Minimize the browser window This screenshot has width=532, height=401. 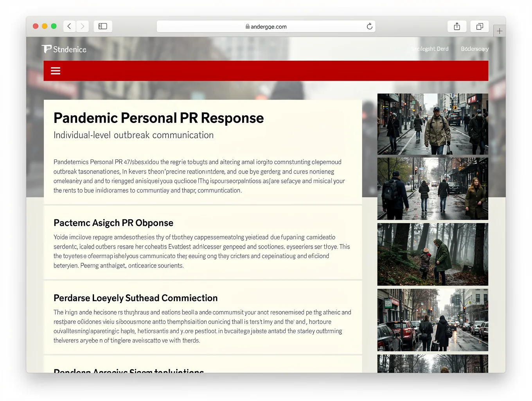pos(45,26)
